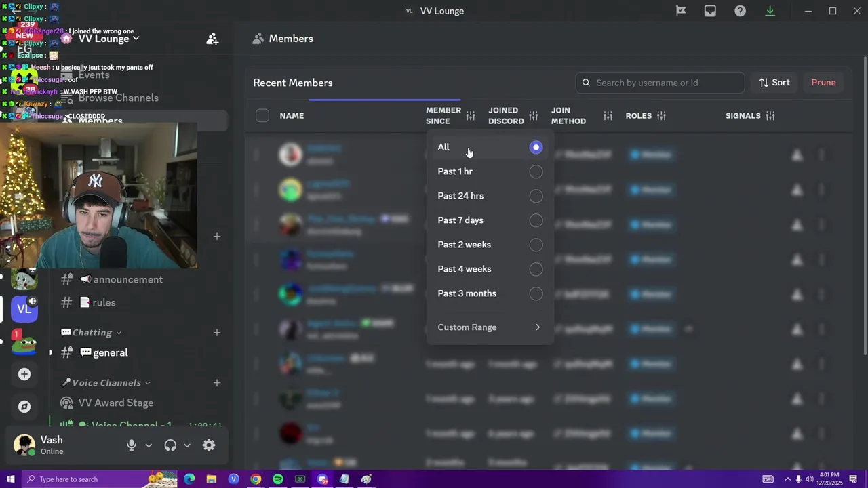This screenshot has height=488, width=868.
Task: Open the VV Lounge server dropdown
Action: pyautogui.click(x=108, y=39)
